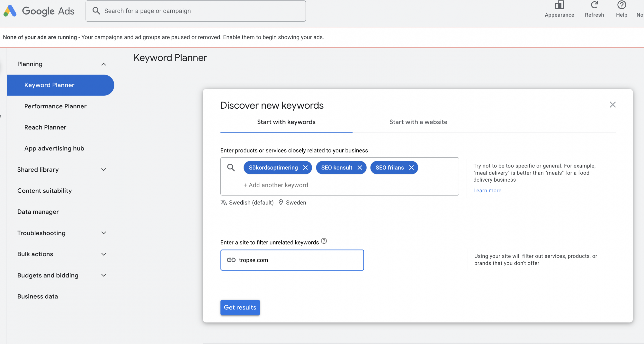
Task: Click the help icon beside site filter label
Action: (324, 241)
